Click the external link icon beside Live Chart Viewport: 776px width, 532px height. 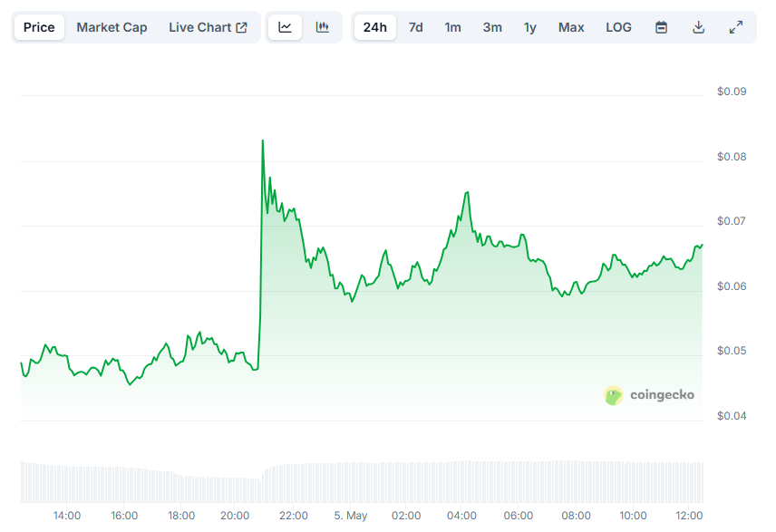241,27
